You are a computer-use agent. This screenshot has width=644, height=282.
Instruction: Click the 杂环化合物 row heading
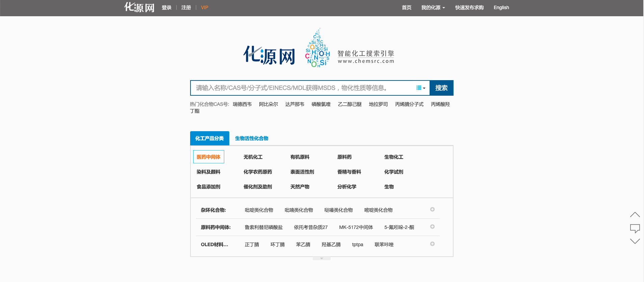tap(213, 210)
